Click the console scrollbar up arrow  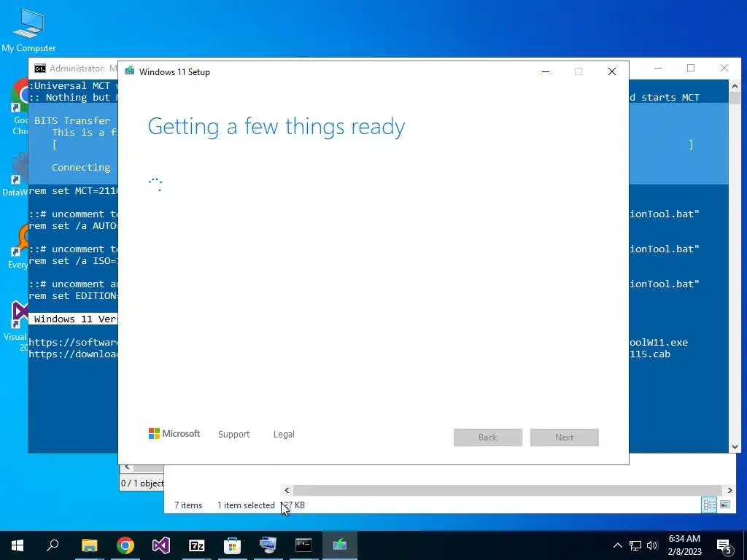[x=735, y=86]
